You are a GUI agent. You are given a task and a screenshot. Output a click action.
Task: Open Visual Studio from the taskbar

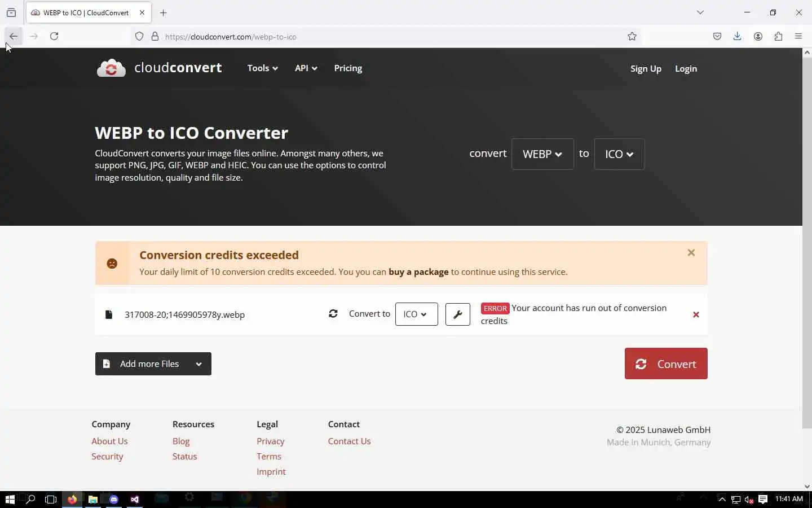[x=135, y=500]
